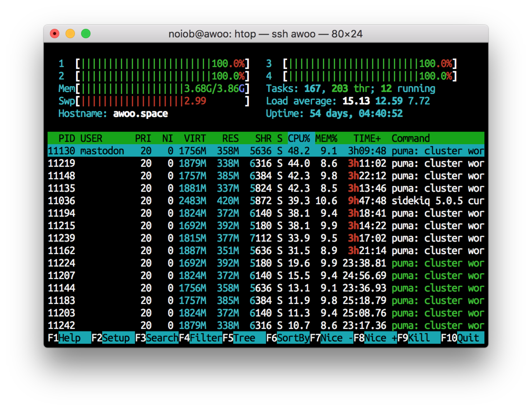Open F6 SortBy options
The width and height of the screenshot is (532, 410).
point(288,338)
